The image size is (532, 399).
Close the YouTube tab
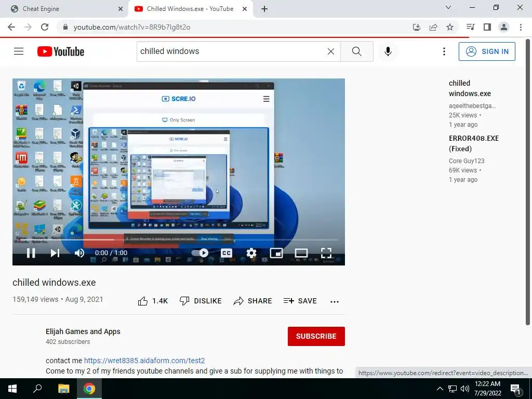[x=245, y=9]
